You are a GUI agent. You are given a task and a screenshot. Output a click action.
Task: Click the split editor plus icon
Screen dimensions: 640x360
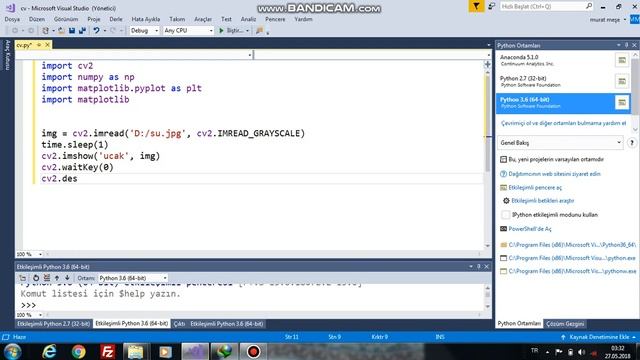tap(487, 64)
